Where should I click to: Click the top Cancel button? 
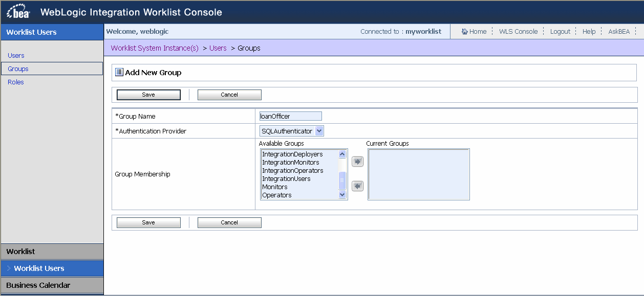[x=229, y=95]
